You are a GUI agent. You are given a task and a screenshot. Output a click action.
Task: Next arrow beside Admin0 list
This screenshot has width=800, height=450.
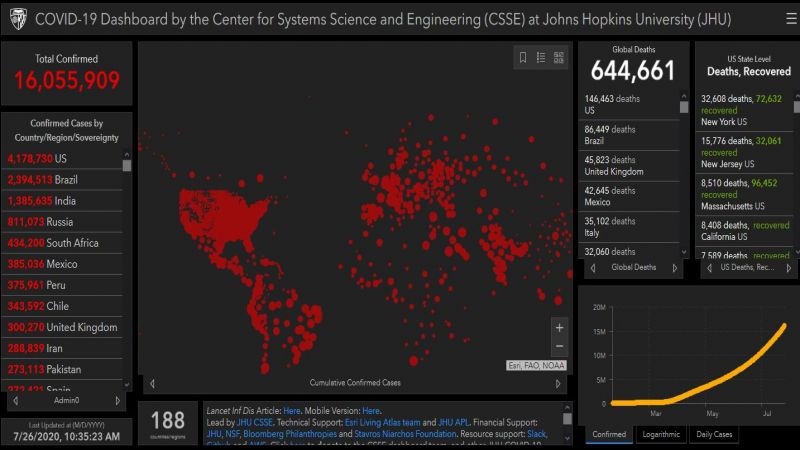[x=117, y=401]
